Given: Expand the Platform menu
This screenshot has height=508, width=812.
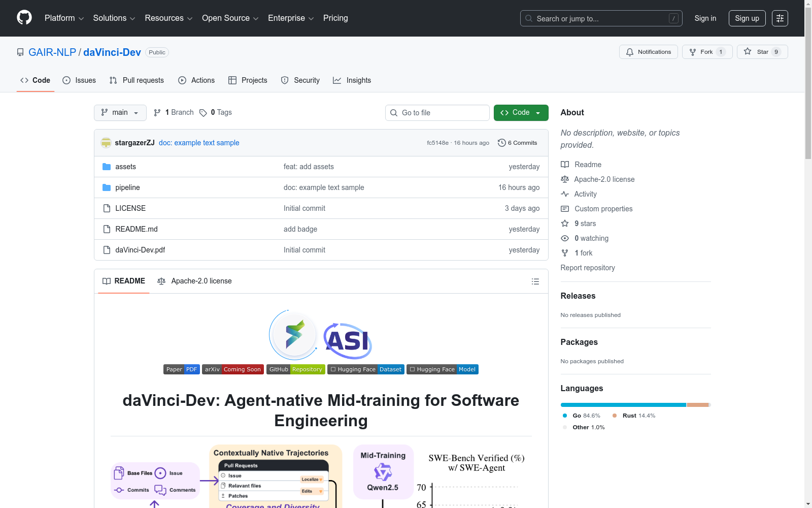Looking at the screenshot, I should click(64, 18).
